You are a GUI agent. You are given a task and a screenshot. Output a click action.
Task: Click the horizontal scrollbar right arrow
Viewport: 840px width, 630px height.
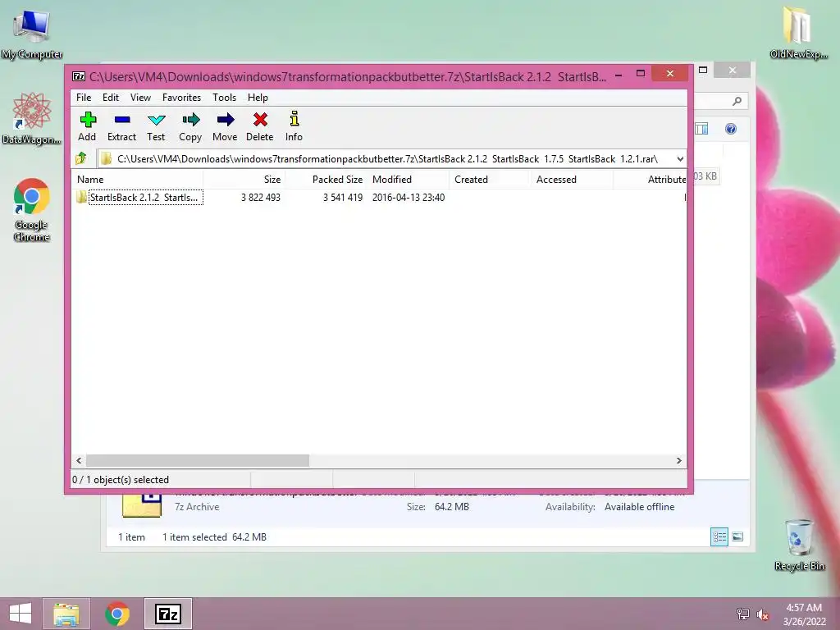tap(679, 461)
